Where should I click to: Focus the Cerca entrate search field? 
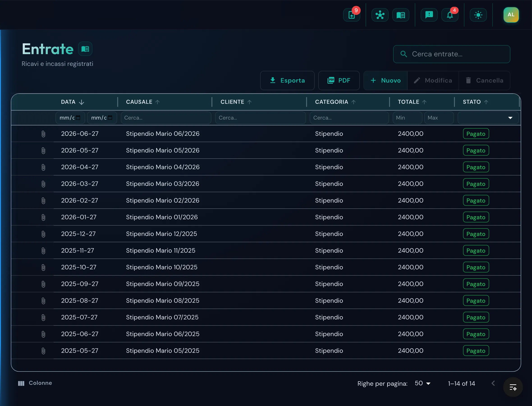tap(451, 54)
